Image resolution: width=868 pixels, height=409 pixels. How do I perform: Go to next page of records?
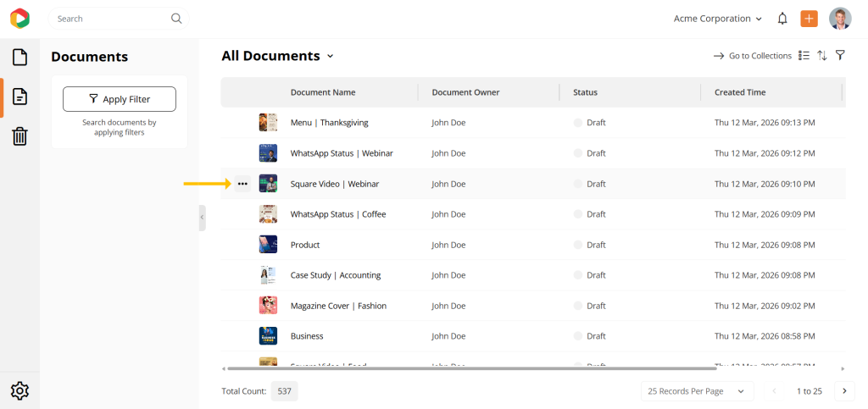(x=844, y=391)
